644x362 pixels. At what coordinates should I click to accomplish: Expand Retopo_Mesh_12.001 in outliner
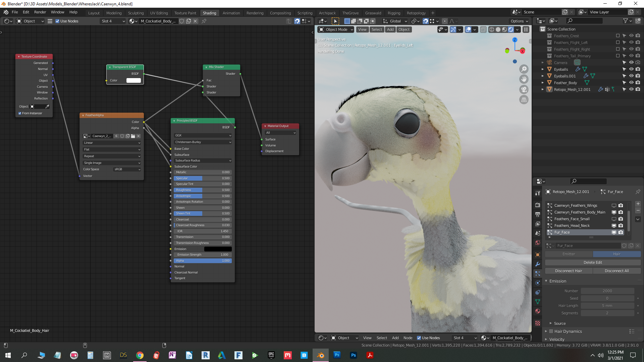coord(543,89)
